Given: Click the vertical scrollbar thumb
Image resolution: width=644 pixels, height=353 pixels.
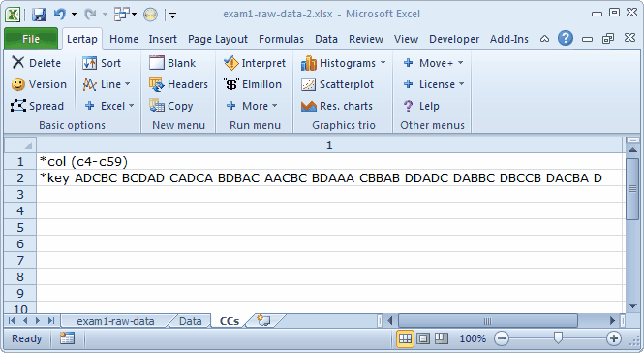Looking at the screenshot, I should click(632, 189).
